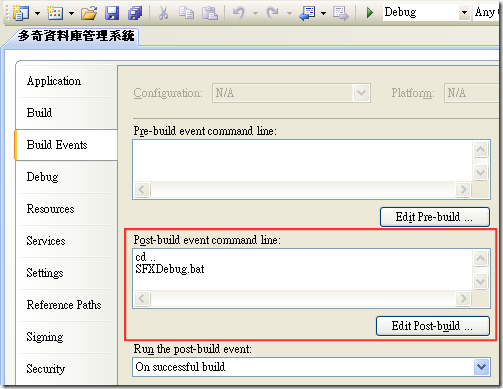Click the Save All icon
Viewport: 503px width, 389px height.
(x=135, y=13)
